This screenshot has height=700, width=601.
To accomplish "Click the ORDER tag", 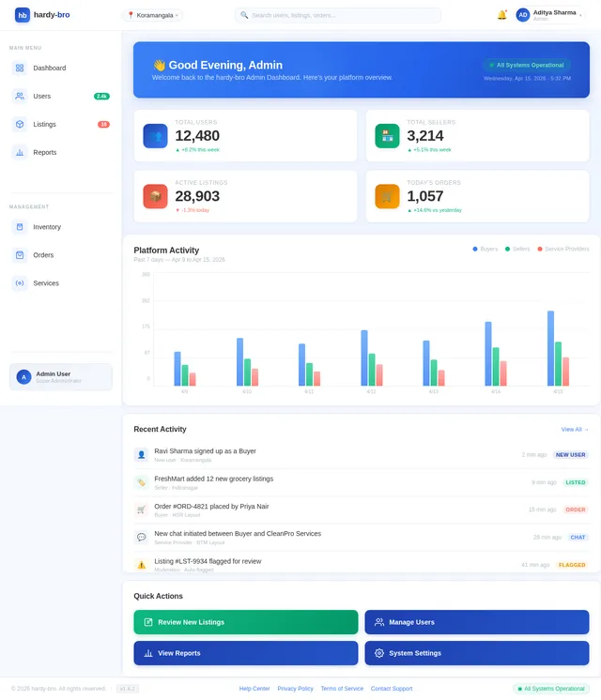I will [x=576, y=510].
